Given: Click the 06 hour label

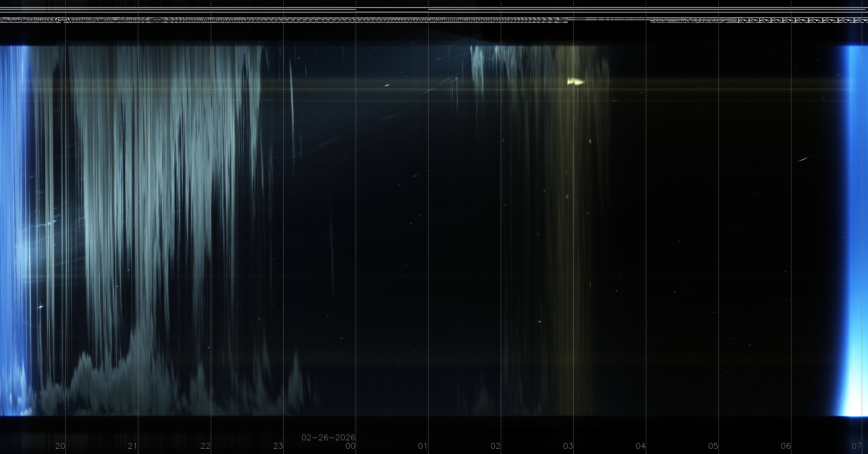Looking at the screenshot, I should (x=786, y=446).
